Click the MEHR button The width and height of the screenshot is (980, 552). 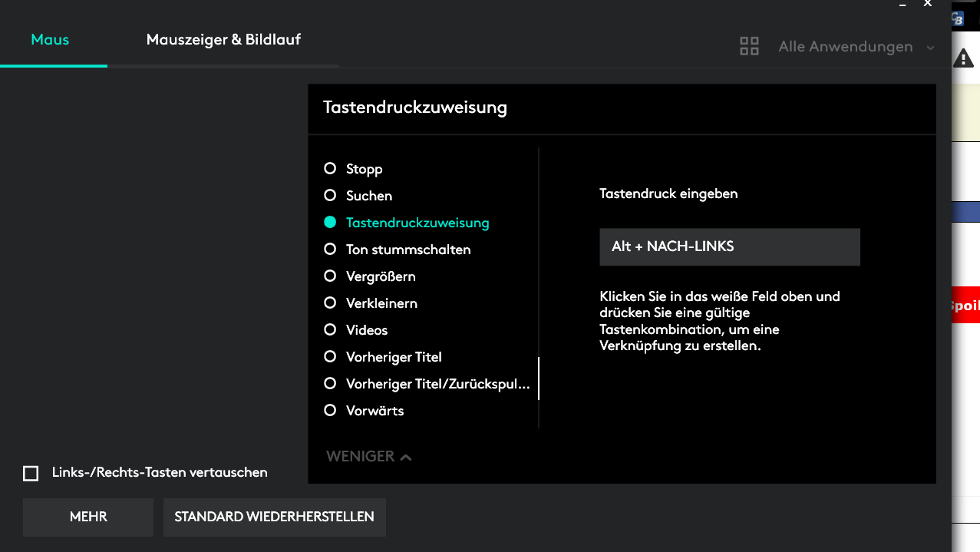point(88,517)
